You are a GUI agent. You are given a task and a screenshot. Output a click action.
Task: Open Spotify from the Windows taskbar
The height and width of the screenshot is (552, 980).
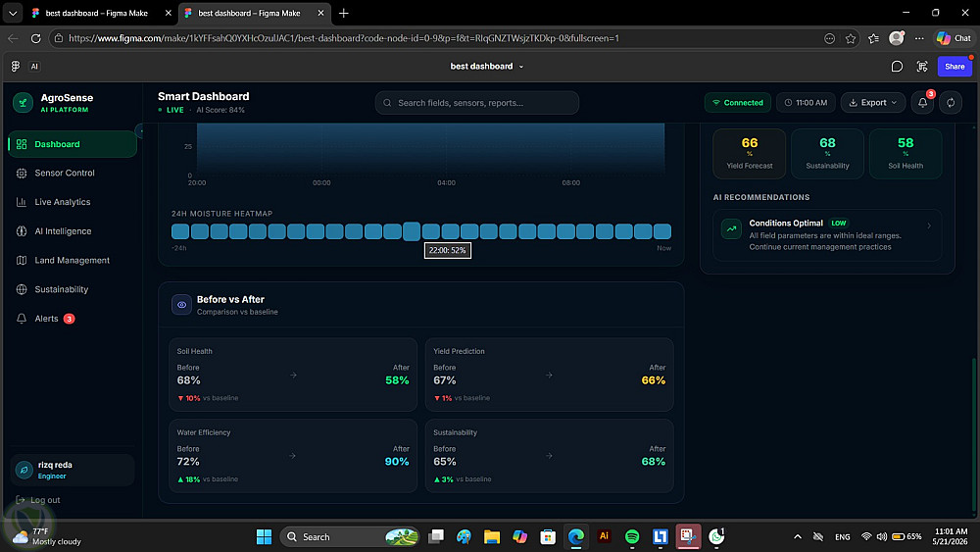point(632,536)
